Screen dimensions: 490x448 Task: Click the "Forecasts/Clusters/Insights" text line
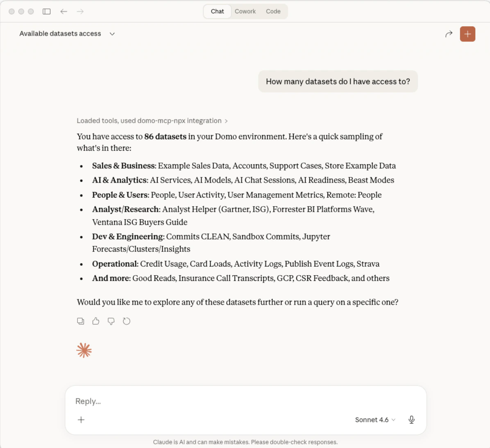click(x=141, y=249)
